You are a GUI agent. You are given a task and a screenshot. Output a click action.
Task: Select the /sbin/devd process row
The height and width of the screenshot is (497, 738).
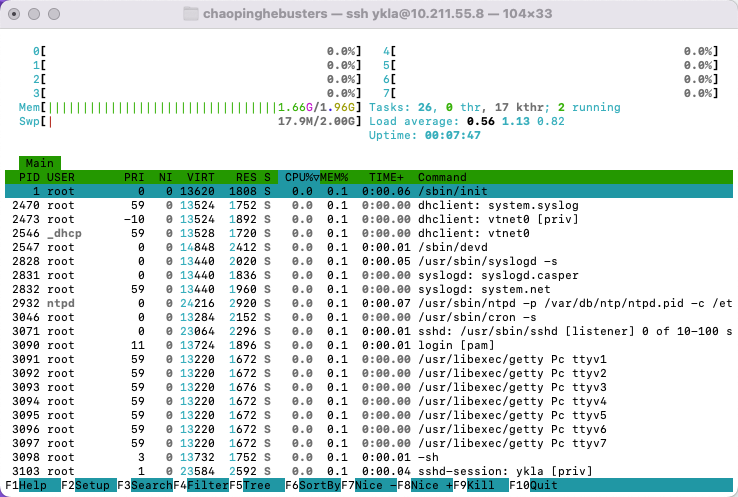click(x=369, y=247)
